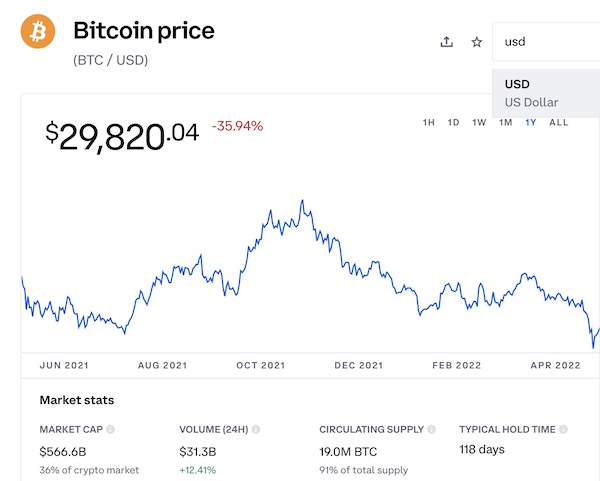This screenshot has height=481, width=600.
Task: Select the 1D chart timeframe
Action: (x=453, y=122)
